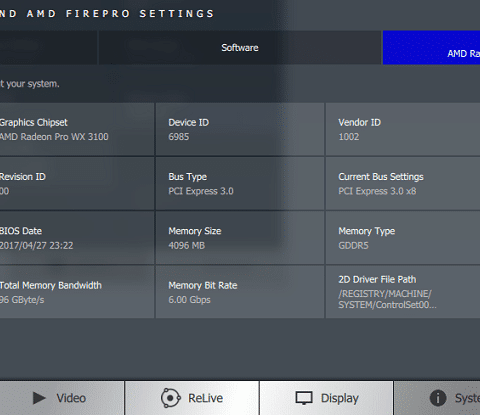Click Memory Size value 4096 MB
This screenshot has width=480, height=415.
(186, 246)
